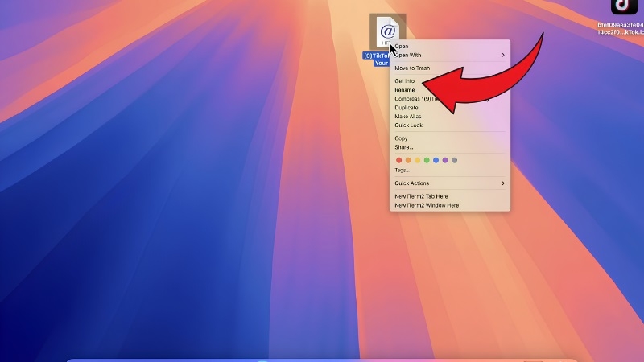Apply the red tag color
The width and height of the screenshot is (644, 362).
click(x=398, y=160)
